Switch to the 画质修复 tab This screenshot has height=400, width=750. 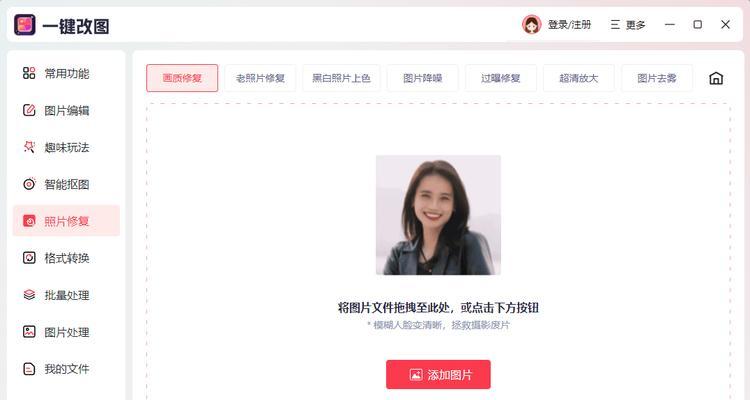click(x=182, y=78)
